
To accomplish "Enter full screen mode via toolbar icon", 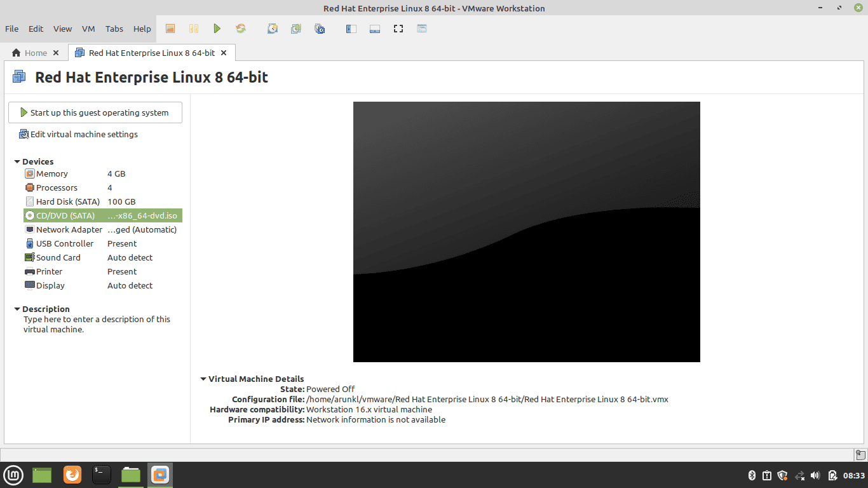I will tap(398, 29).
